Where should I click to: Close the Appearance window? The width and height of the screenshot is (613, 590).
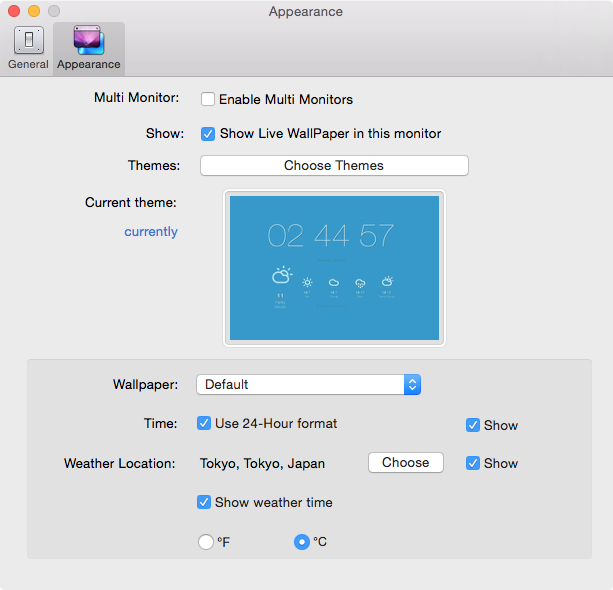pyautogui.click(x=14, y=11)
